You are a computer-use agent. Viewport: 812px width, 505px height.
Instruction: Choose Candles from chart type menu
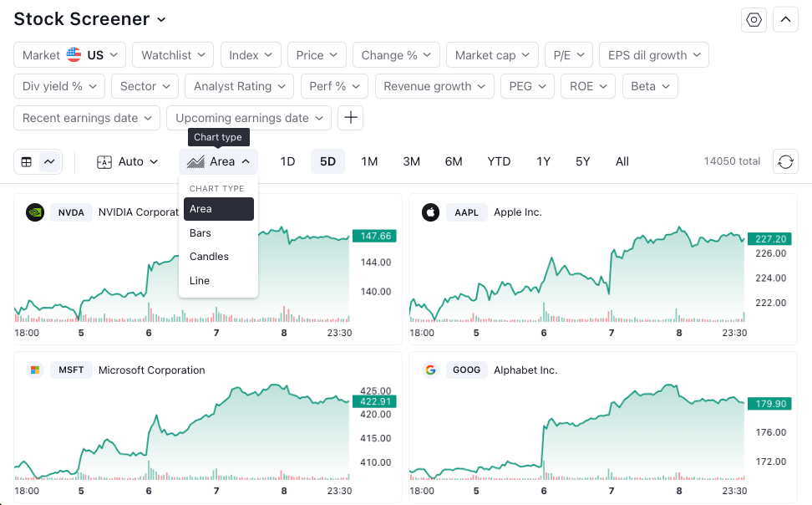(209, 257)
